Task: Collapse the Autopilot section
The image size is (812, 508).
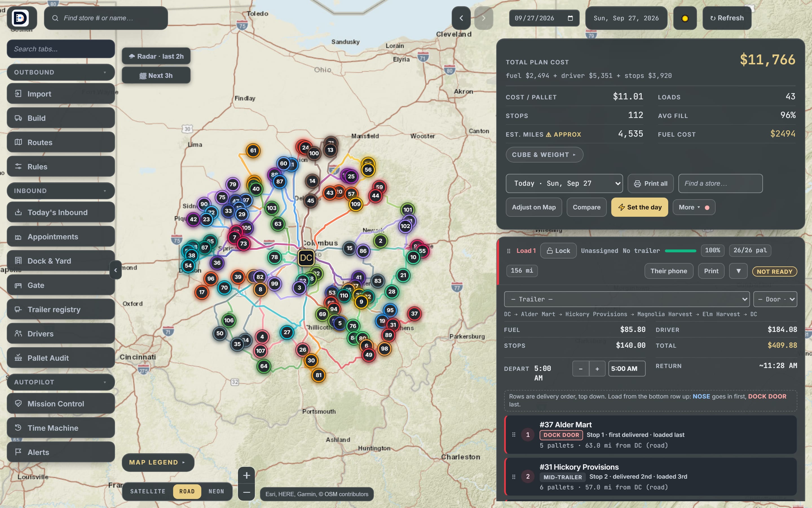Action: pyautogui.click(x=61, y=382)
